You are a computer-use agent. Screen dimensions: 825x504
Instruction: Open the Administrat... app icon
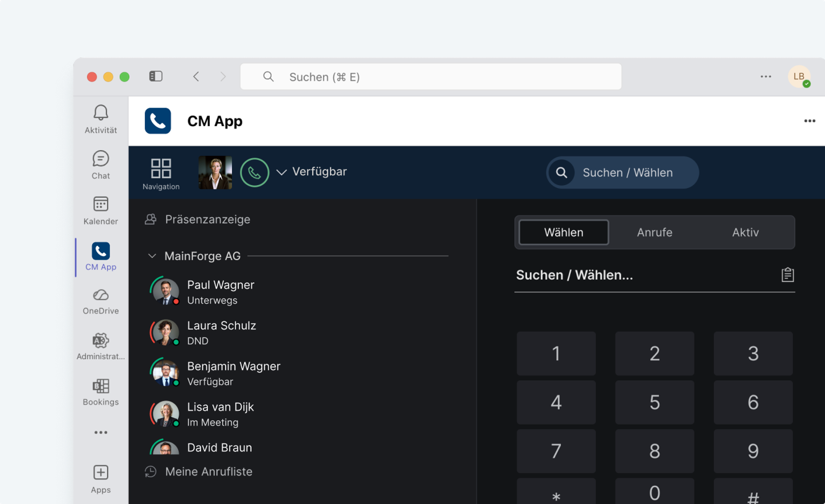click(x=101, y=341)
